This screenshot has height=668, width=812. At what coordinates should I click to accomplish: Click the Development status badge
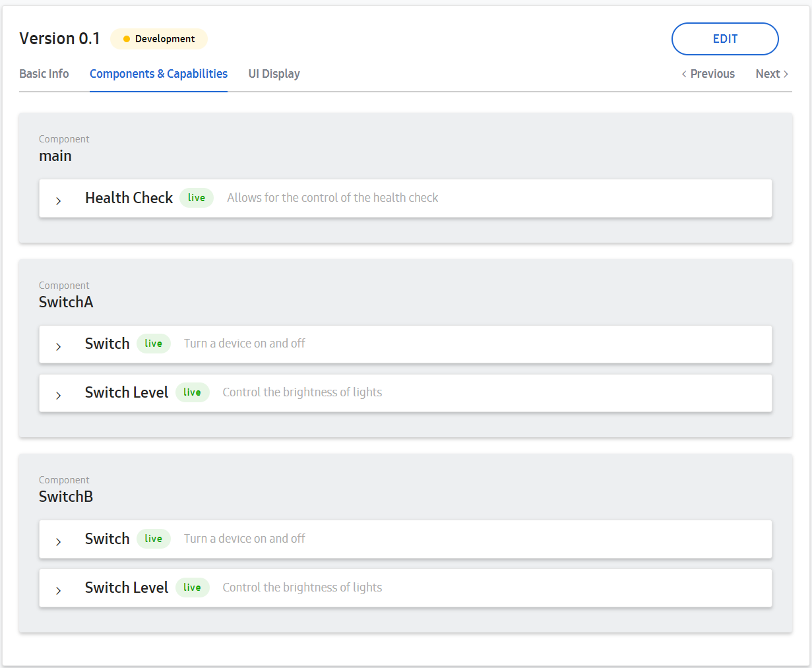tap(159, 39)
